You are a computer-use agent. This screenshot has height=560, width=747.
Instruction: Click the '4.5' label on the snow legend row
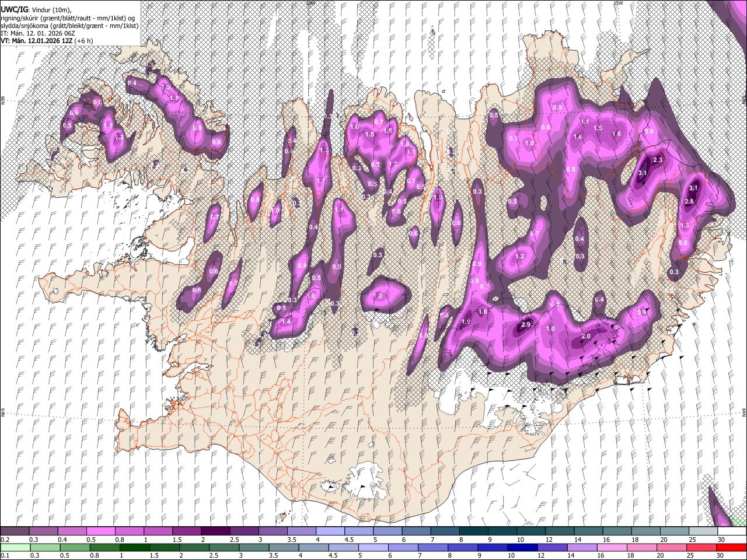pos(349,540)
